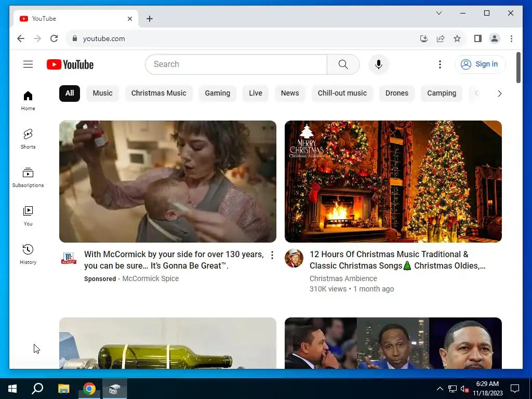
Task: Open a new browser tab
Action: pyautogui.click(x=150, y=19)
